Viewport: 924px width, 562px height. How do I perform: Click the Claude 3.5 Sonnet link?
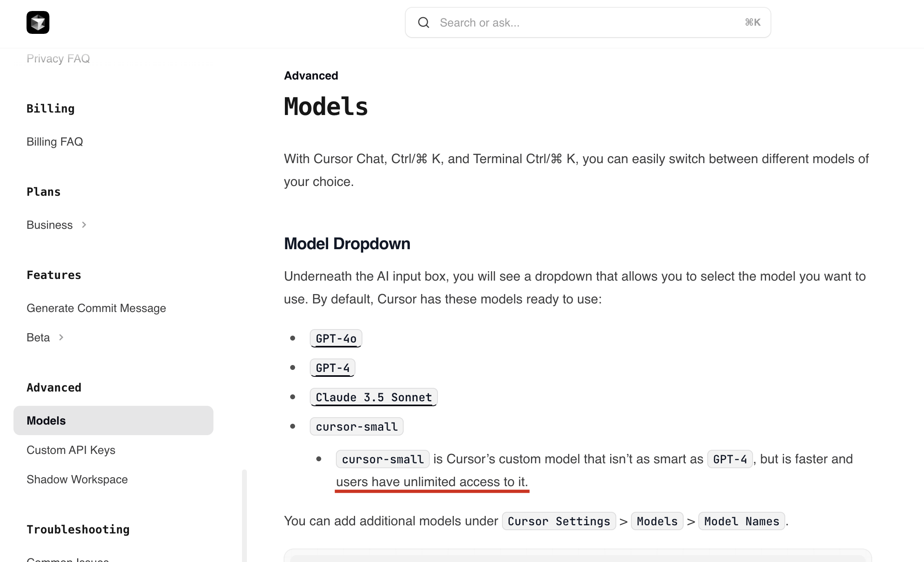point(374,397)
